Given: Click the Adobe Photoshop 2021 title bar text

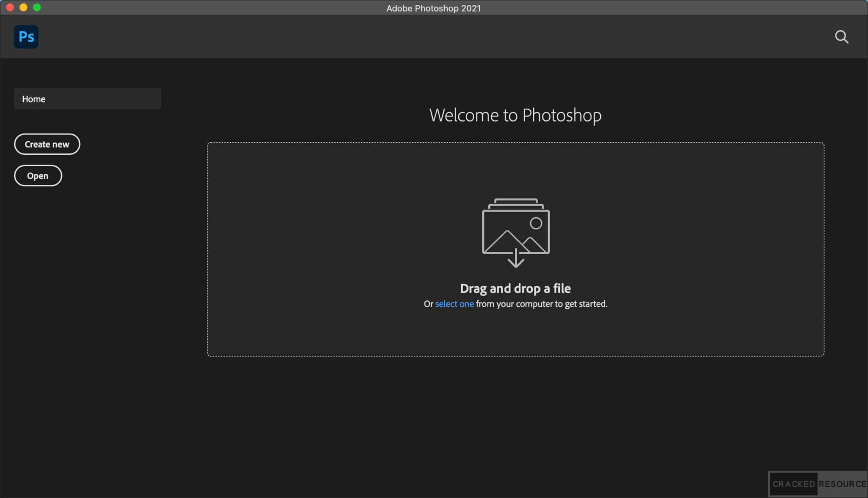Looking at the screenshot, I should tap(434, 8).
